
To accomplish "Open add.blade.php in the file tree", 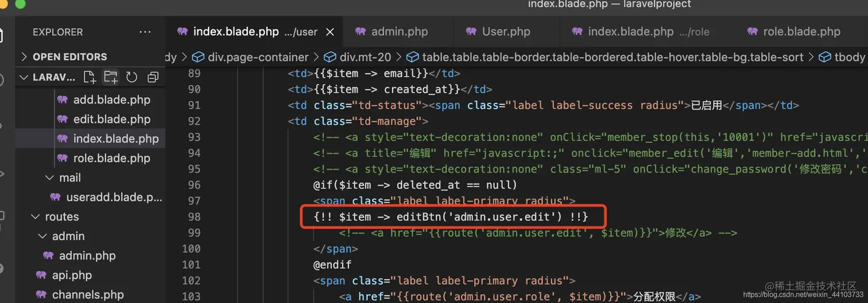I will click(x=111, y=99).
